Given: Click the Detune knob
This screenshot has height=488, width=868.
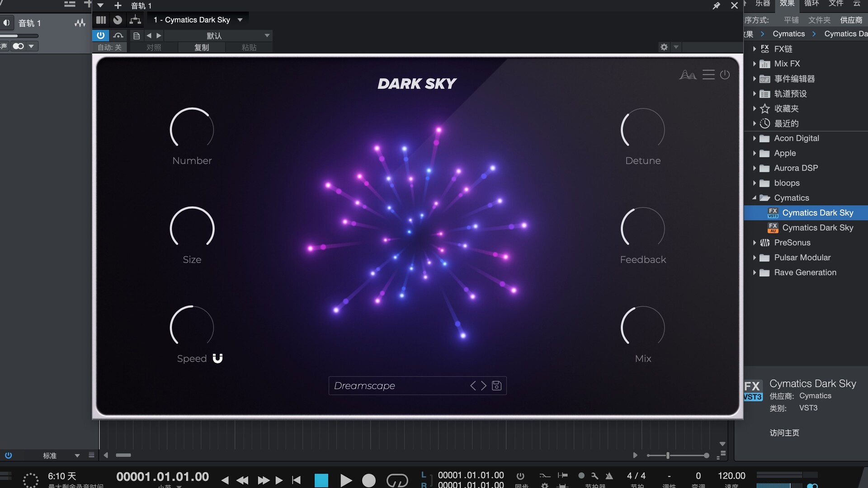Looking at the screenshot, I should click(643, 129).
